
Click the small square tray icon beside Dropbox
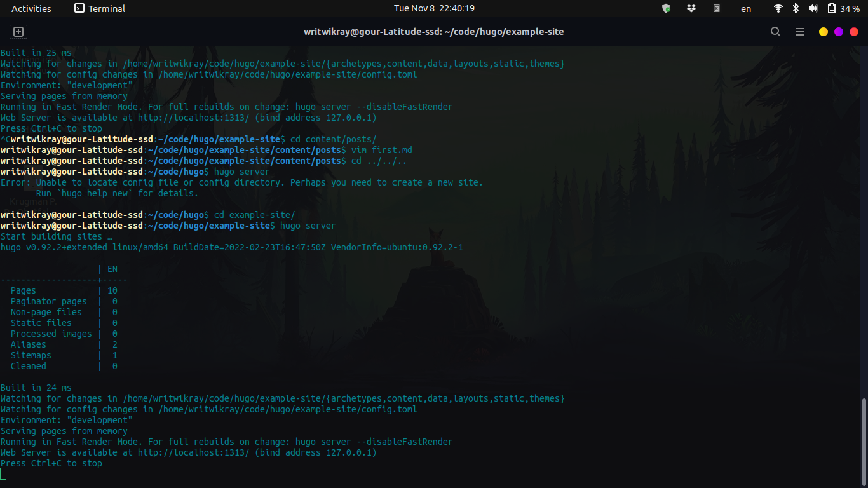[x=718, y=8]
